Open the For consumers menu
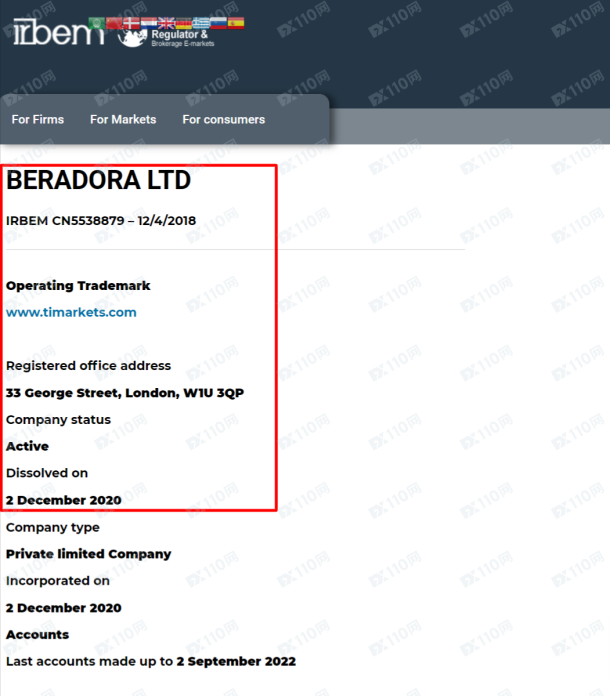Image resolution: width=610 pixels, height=696 pixels. coord(223,119)
